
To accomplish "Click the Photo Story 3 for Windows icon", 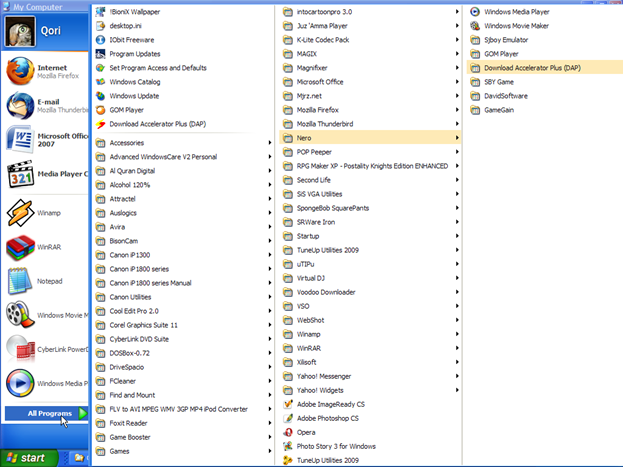I will [288, 447].
